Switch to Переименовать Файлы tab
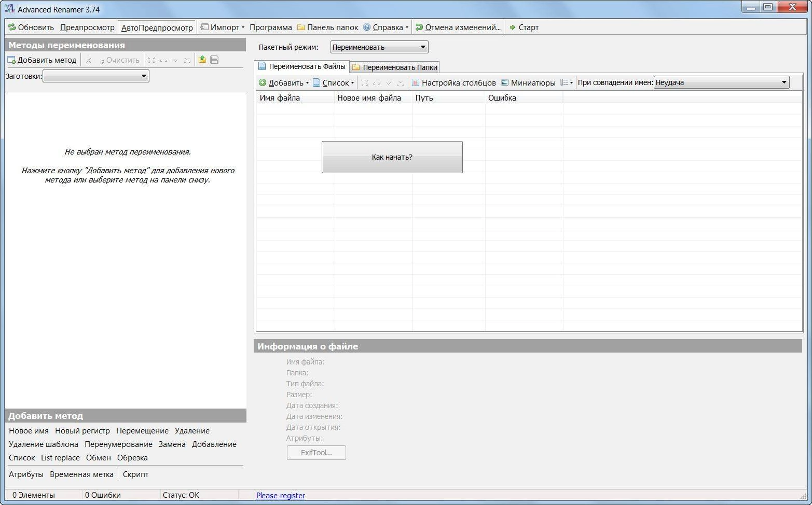The width and height of the screenshot is (812, 505). point(301,66)
